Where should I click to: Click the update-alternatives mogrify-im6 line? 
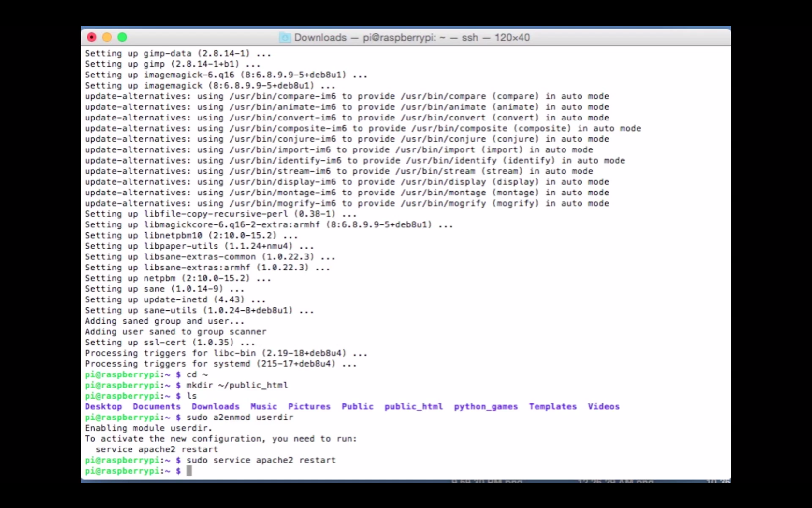point(347,203)
